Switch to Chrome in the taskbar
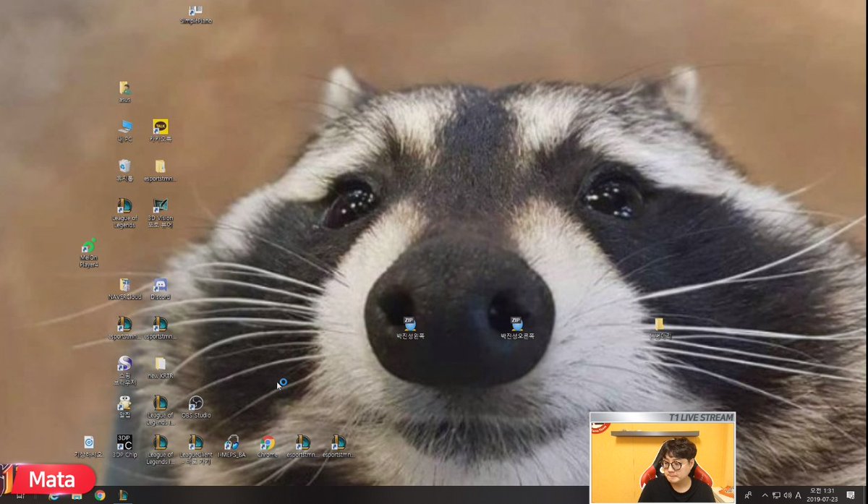Image resolution: width=868 pixels, height=504 pixels. click(100, 495)
